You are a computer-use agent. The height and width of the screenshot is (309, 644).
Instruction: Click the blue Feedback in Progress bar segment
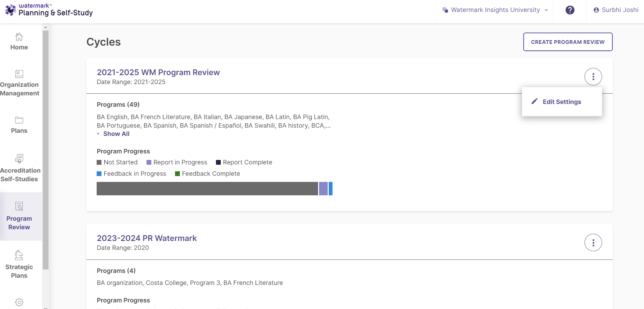click(x=330, y=188)
